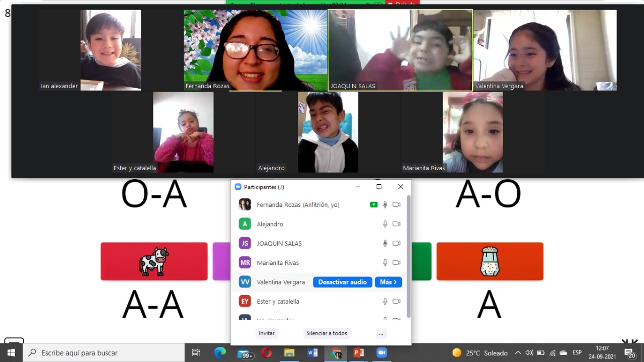Select JOAQUIN SALAS video tile
Viewport: 644px width, 362px height.
(x=400, y=50)
